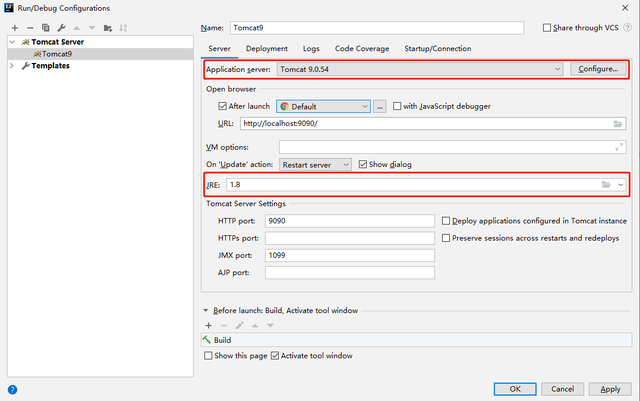Open the Startup/Connection tab
This screenshot has width=640, height=401.
pos(437,48)
